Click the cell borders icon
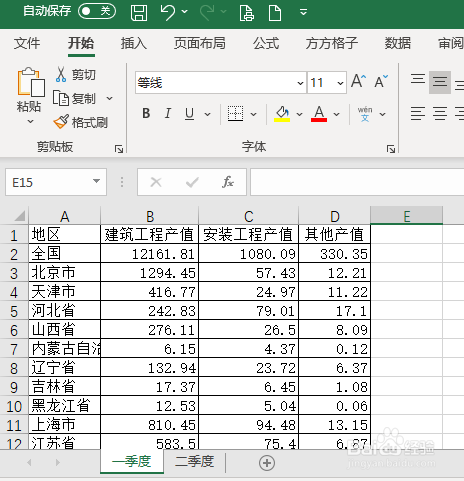464x481 pixels. (x=235, y=114)
